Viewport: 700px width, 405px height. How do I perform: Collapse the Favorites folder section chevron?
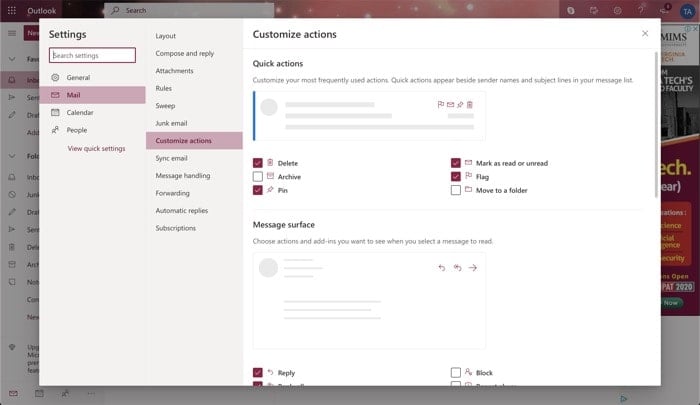[x=12, y=59]
